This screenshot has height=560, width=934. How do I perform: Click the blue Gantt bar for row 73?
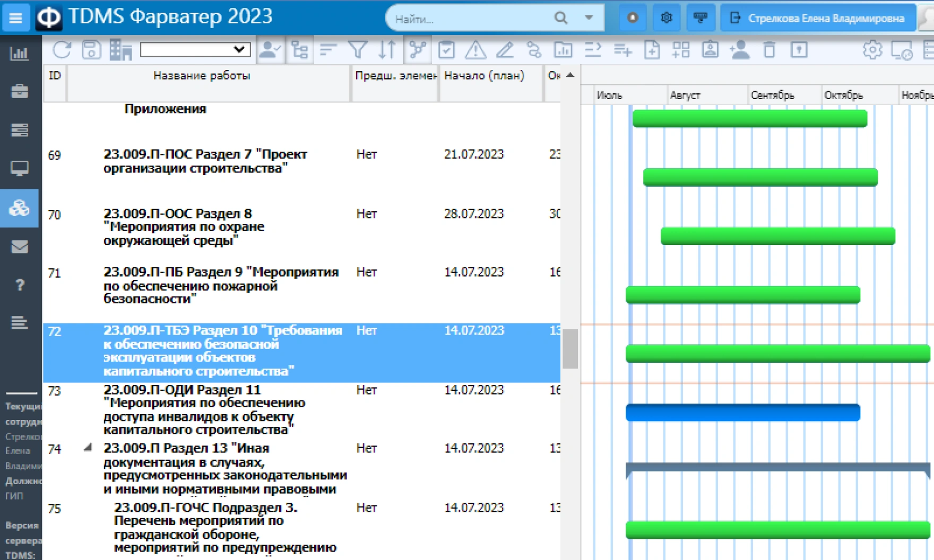coord(742,413)
